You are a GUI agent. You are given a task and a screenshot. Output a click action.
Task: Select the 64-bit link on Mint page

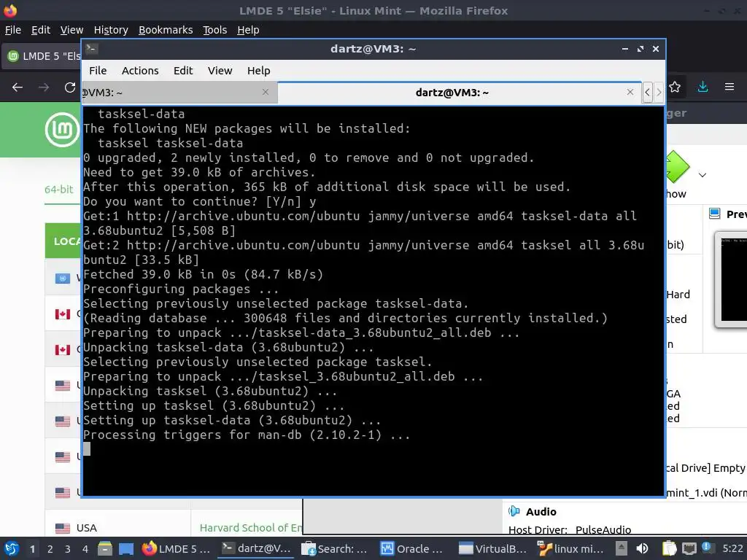coord(59,189)
